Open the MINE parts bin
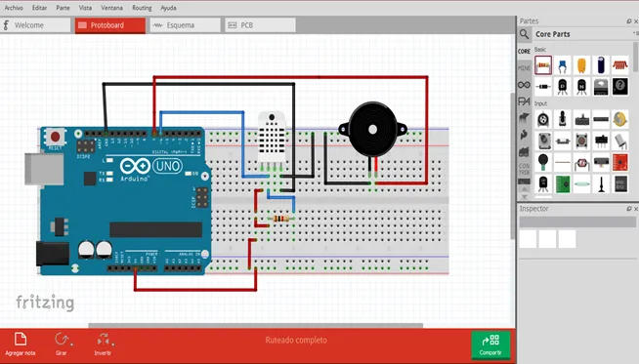639x364 pixels. pyautogui.click(x=524, y=68)
